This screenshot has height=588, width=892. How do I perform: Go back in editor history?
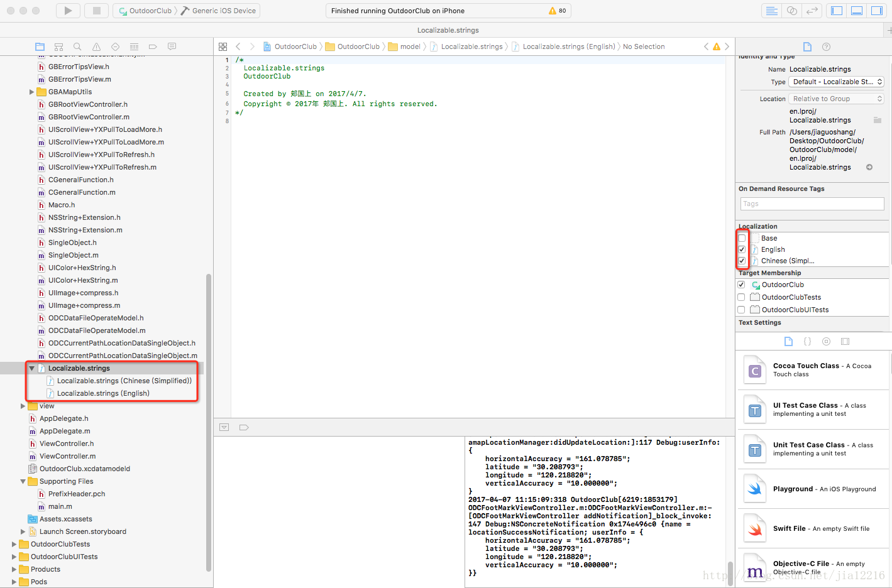coord(238,46)
